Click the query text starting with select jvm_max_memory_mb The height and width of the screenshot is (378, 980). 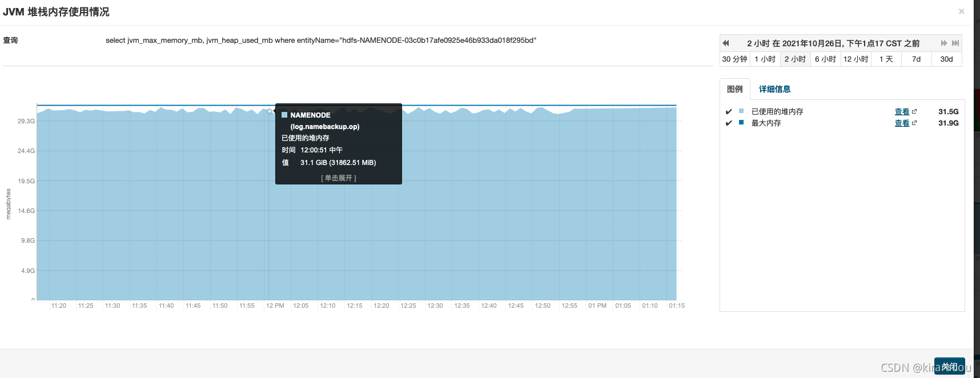(321, 41)
